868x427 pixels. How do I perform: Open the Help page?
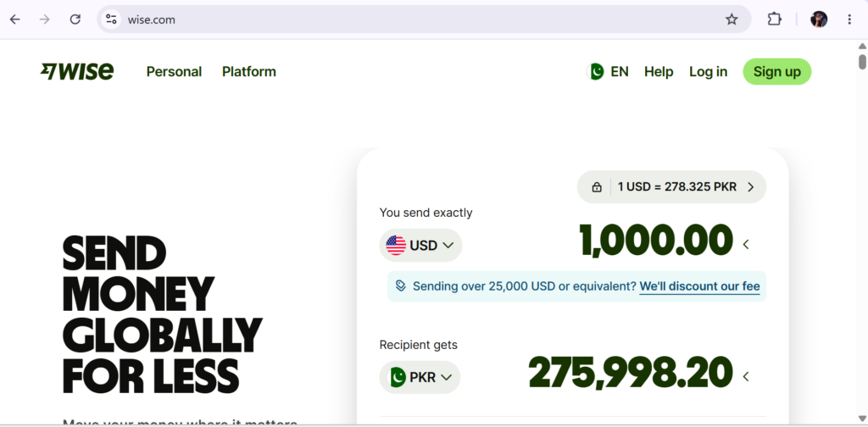point(659,71)
